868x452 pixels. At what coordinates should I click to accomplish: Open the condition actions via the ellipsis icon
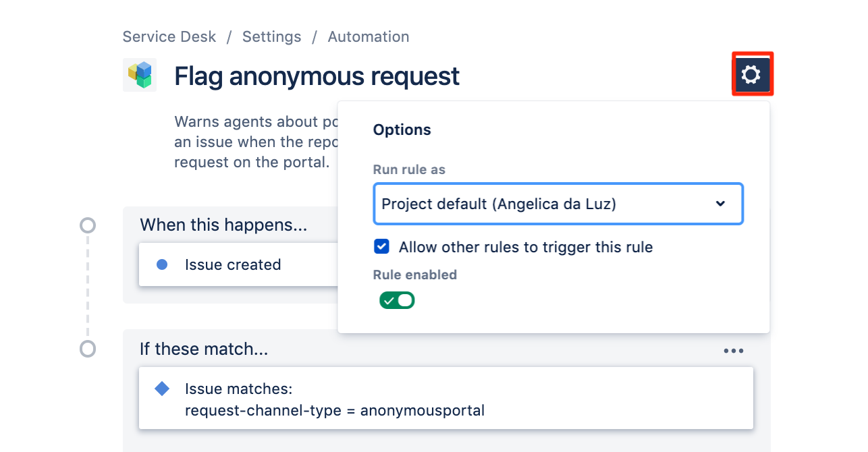coord(734,350)
